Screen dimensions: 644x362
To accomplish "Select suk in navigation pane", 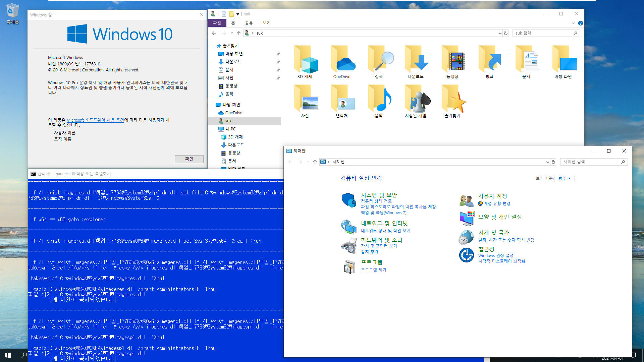I will 228,121.
